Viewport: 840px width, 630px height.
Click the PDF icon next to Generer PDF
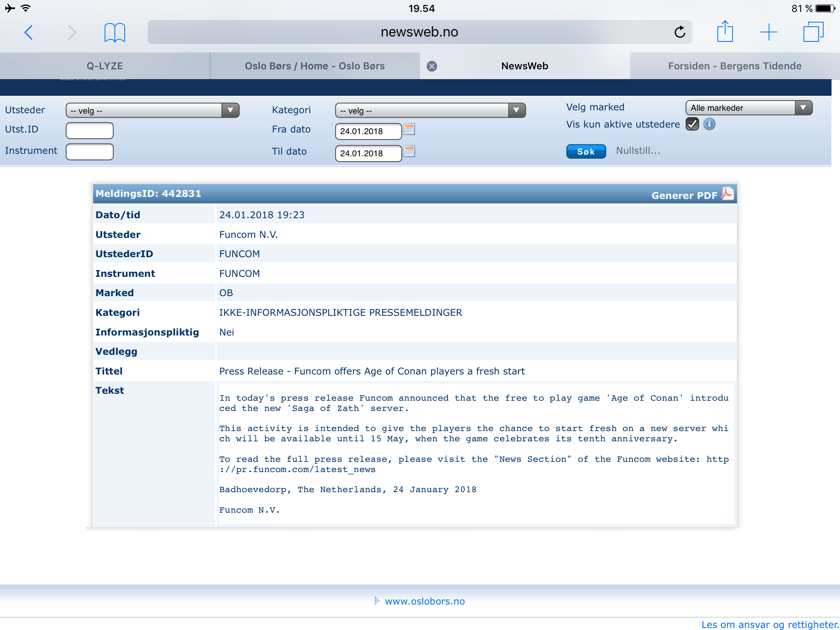coord(728,194)
